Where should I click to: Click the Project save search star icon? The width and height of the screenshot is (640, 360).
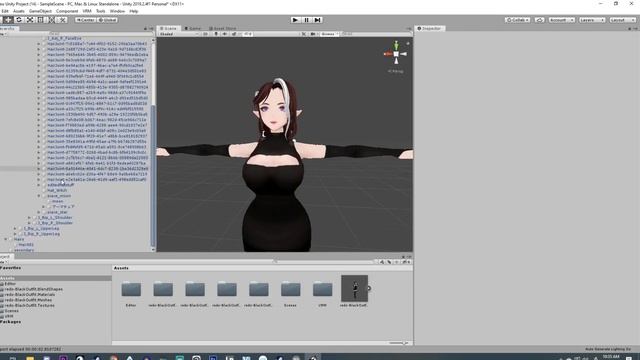(396, 262)
